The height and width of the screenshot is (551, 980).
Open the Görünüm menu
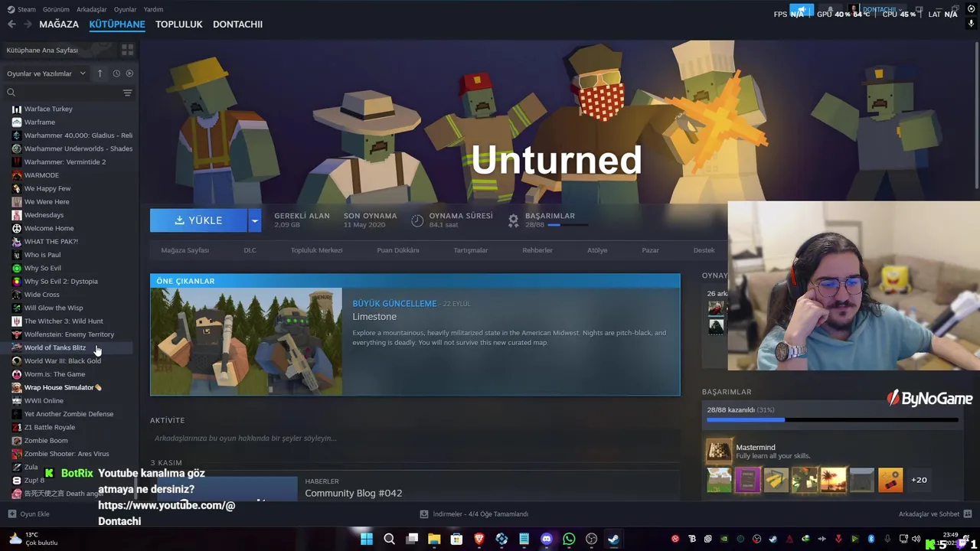(x=56, y=9)
